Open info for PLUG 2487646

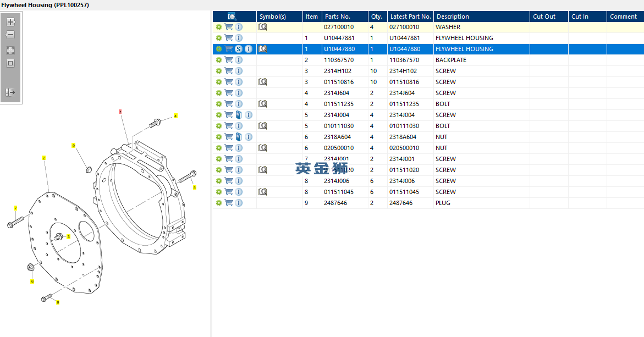tap(239, 203)
